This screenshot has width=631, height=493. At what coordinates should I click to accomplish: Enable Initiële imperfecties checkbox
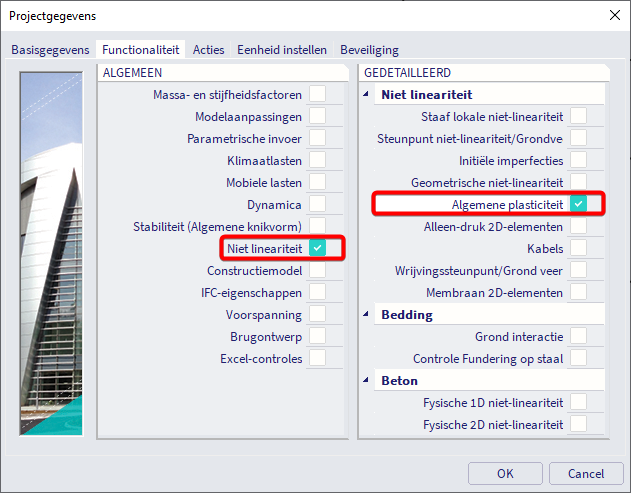pyautogui.click(x=578, y=160)
